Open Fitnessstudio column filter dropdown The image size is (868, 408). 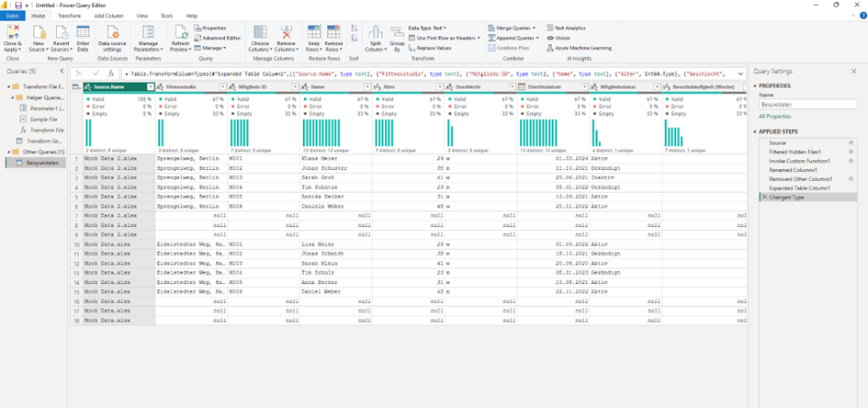tap(223, 87)
